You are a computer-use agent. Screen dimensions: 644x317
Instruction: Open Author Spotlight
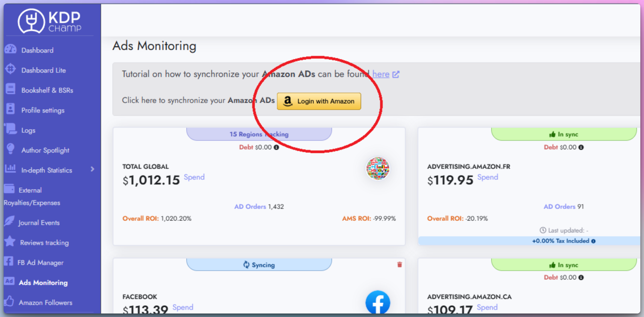point(45,151)
